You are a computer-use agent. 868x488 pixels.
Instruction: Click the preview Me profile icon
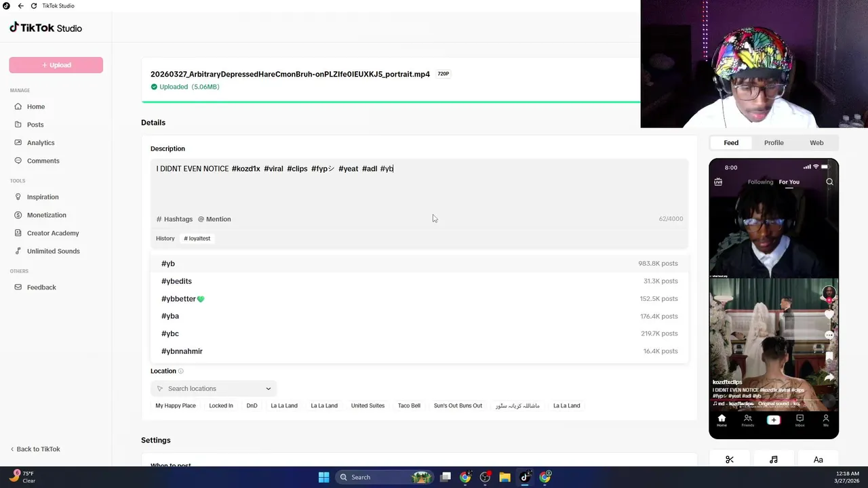click(825, 420)
